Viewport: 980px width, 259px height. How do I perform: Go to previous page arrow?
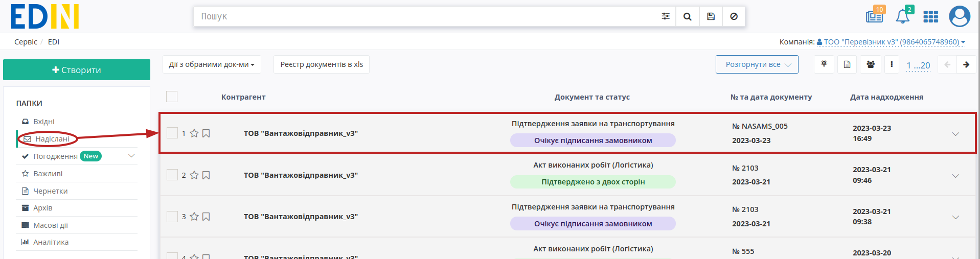tap(947, 65)
